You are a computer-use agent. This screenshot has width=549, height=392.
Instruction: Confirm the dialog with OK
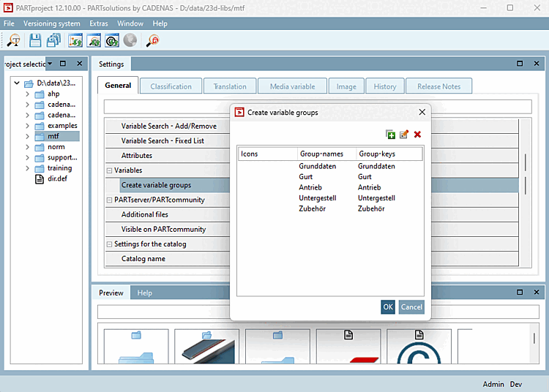pos(388,307)
